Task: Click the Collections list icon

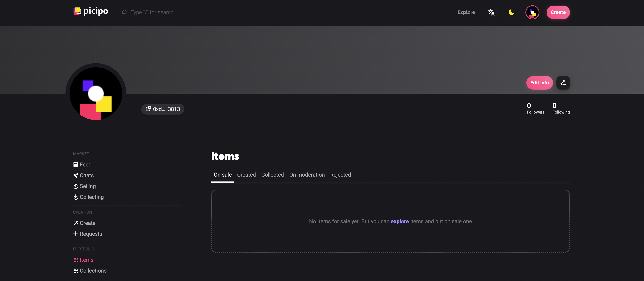Action: tap(75, 271)
